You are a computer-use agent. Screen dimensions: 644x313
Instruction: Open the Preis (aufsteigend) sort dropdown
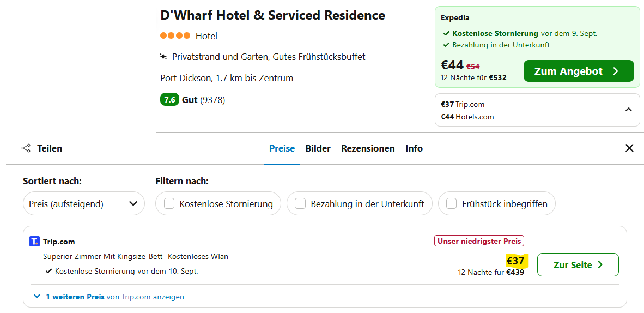pos(84,204)
